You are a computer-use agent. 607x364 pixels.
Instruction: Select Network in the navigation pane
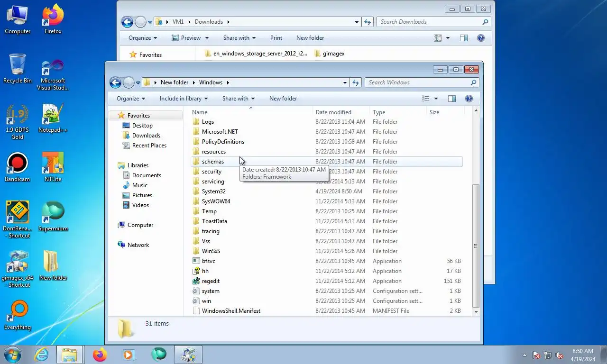pos(138,245)
